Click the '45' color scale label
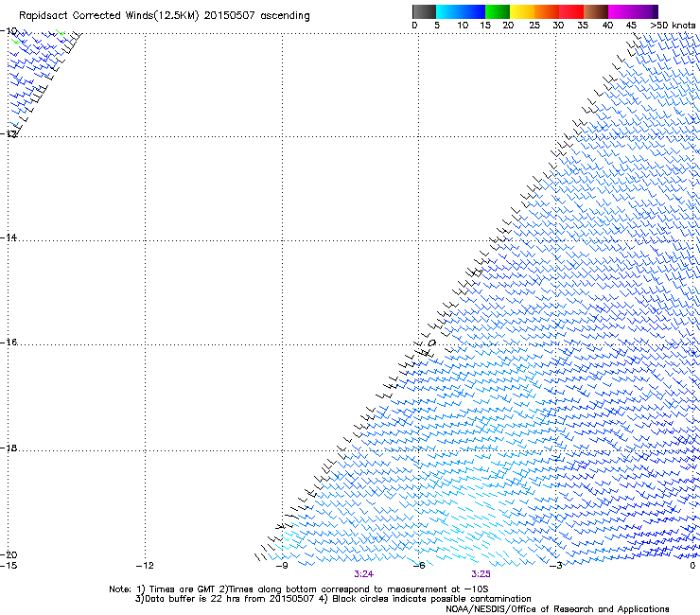700x615 pixels. coord(631,26)
